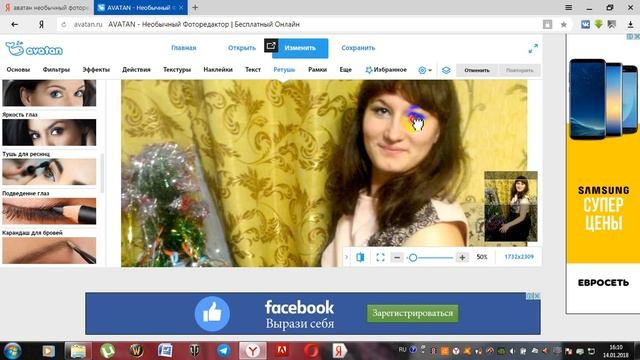Image resolution: width=640 pixels, height=360 pixels.
Task: Click fit-to-screen icon in zoom bar
Action: 380,257
